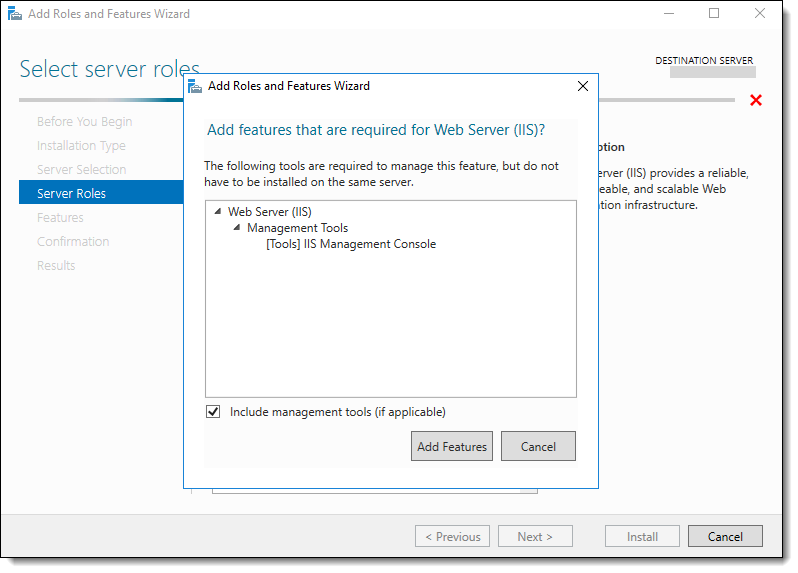Click the Install button in main wizard
798x573 pixels.
click(642, 536)
